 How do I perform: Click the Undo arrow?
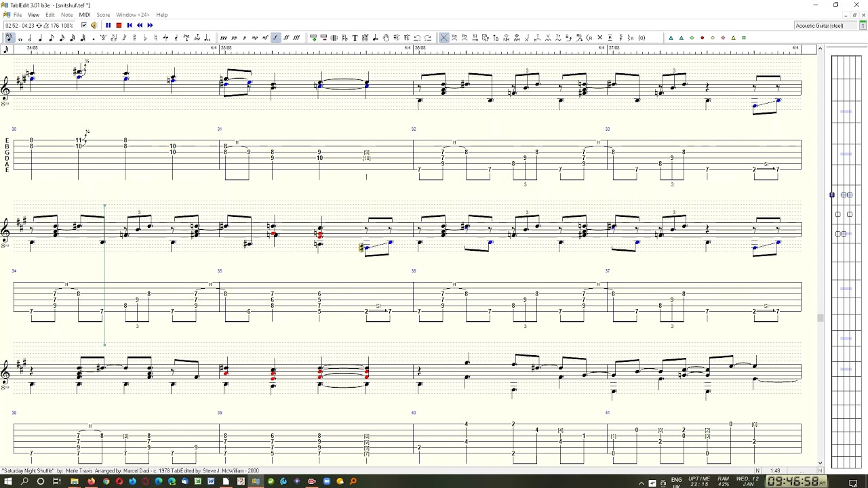[x=417, y=38]
